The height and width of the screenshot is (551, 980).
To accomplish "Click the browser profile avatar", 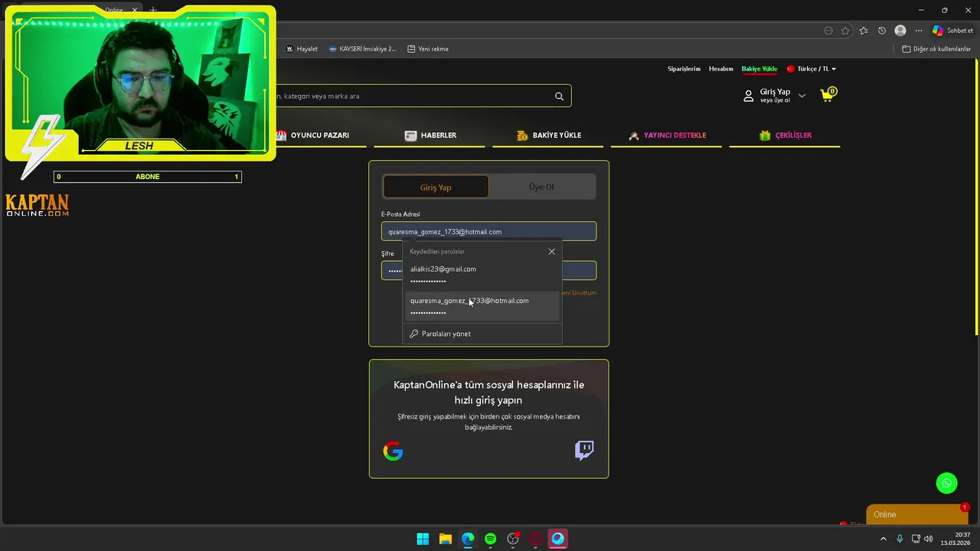I will (x=900, y=31).
